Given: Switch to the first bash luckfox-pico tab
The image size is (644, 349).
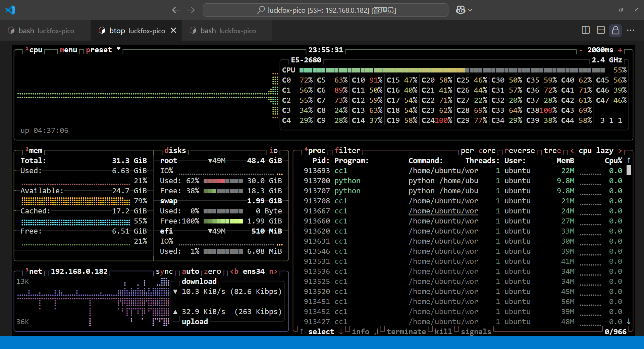Looking at the screenshot, I should (x=45, y=31).
